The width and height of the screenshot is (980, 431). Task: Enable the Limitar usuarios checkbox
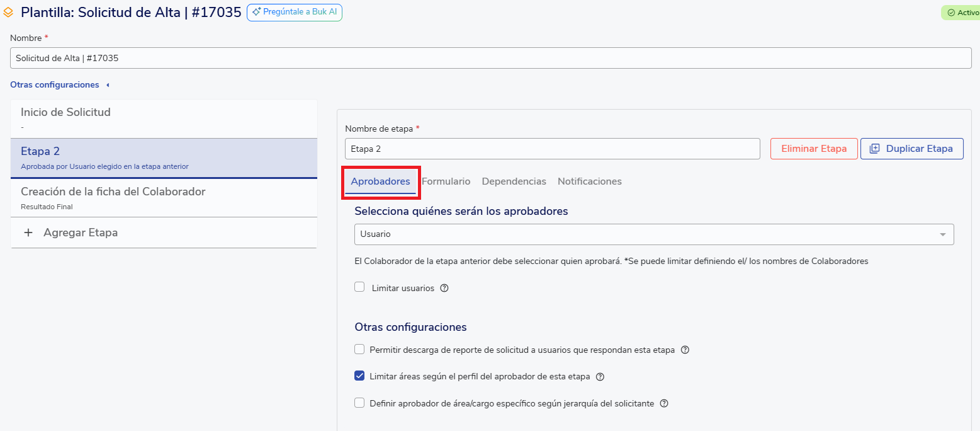(x=359, y=287)
